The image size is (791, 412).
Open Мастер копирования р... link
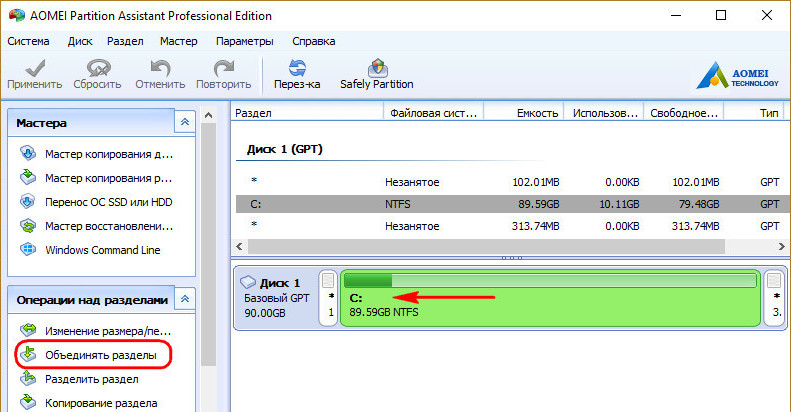click(x=108, y=178)
